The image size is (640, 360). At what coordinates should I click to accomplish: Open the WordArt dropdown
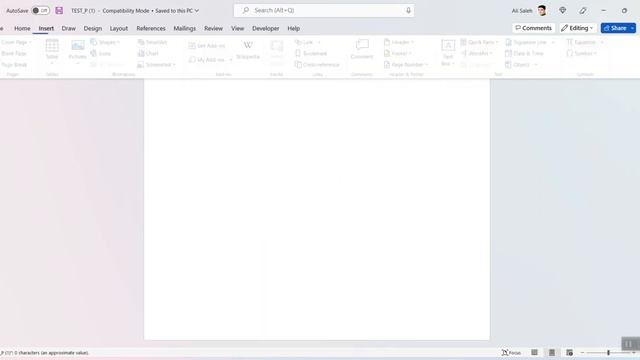click(x=476, y=53)
